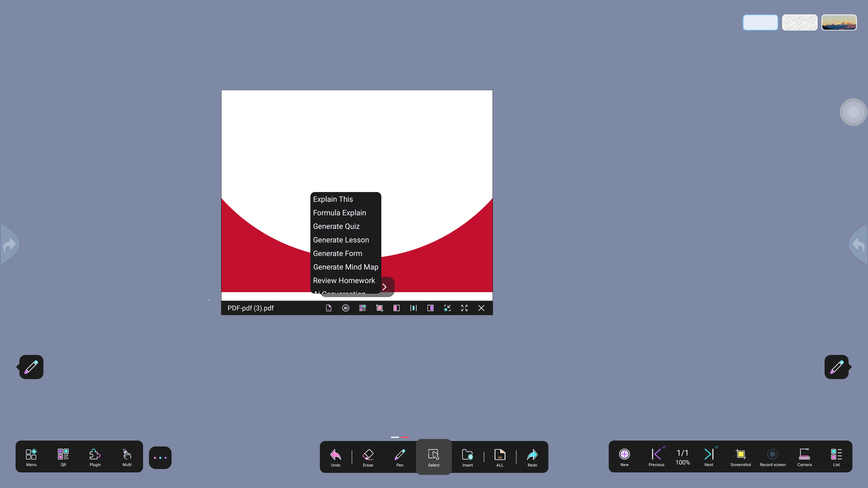Image resolution: width=868 pixels, height=488 pixels.
Task: Go to the Previous page
Action: (x=656, y=457)
